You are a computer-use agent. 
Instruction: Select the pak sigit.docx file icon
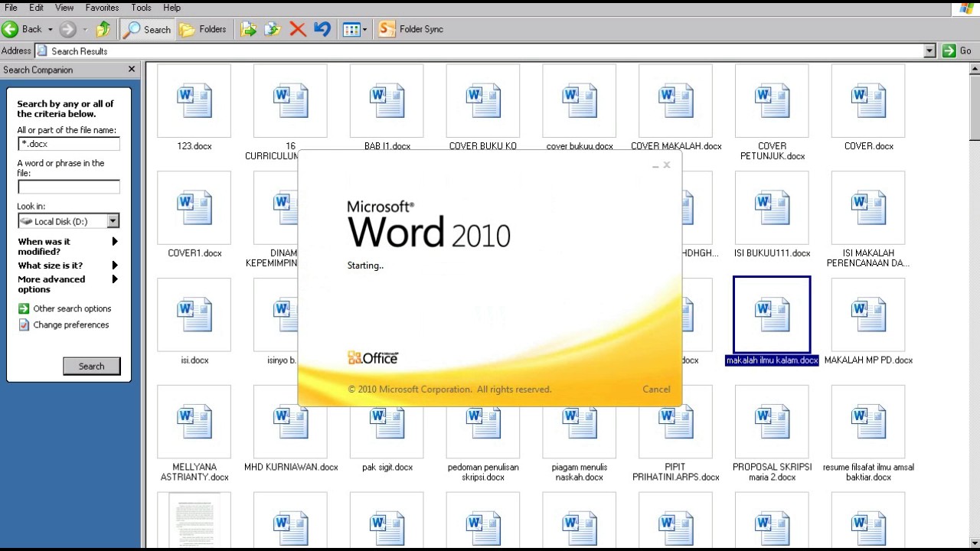click(x=387, y=422)
